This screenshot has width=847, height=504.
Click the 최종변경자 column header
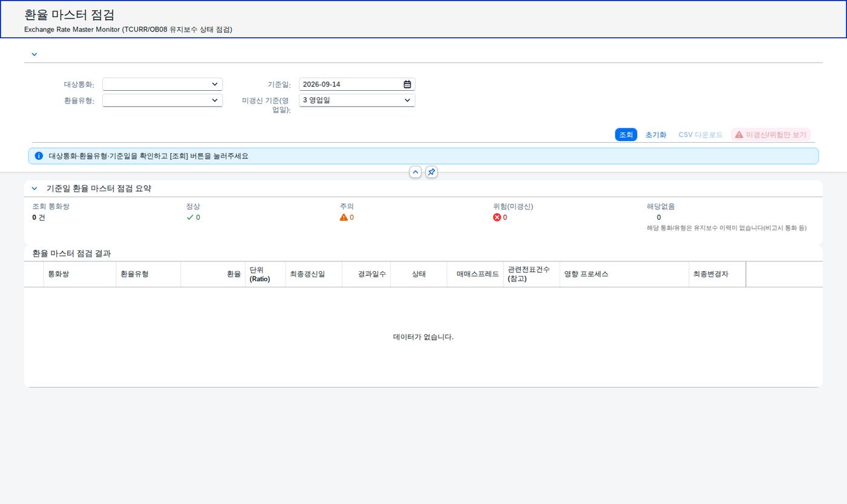pyautogui.click(x=718, y=274)
